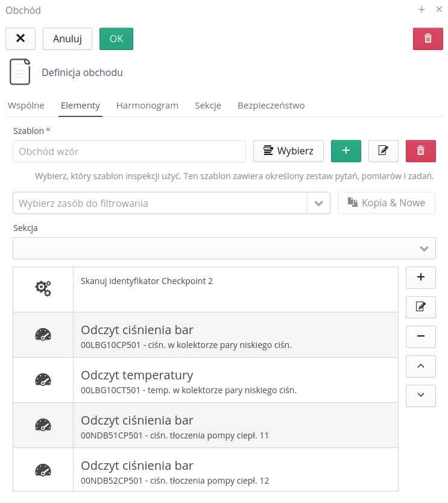The width and height of the screenshot is (448, 503).
Task: Click the Obchód wzór template field
Action: pos(129,151)
